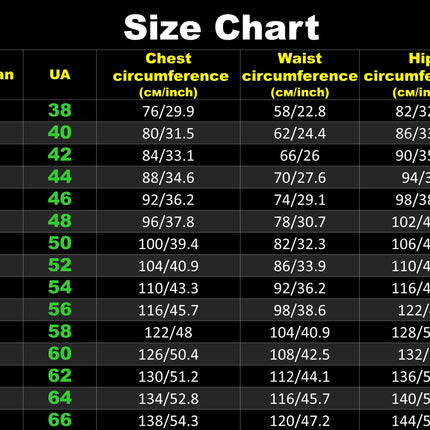The width and height of the screenshot is (430, 430).
Task: Click chest value 138/54.3
Action: 168,421
